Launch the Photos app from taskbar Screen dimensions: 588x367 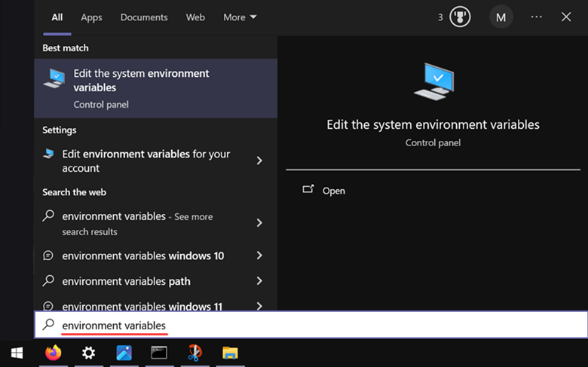(x=124, y=353)
